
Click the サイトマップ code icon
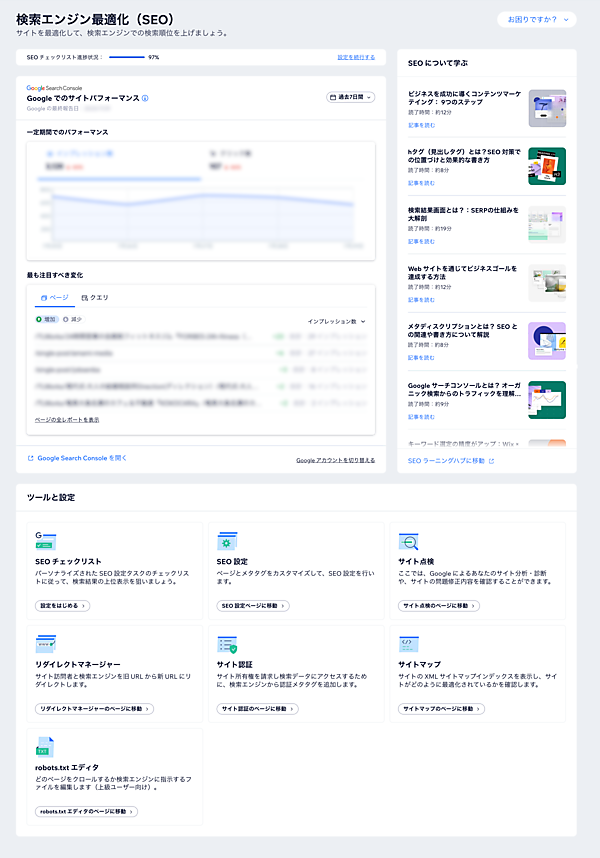click(409, 644)
